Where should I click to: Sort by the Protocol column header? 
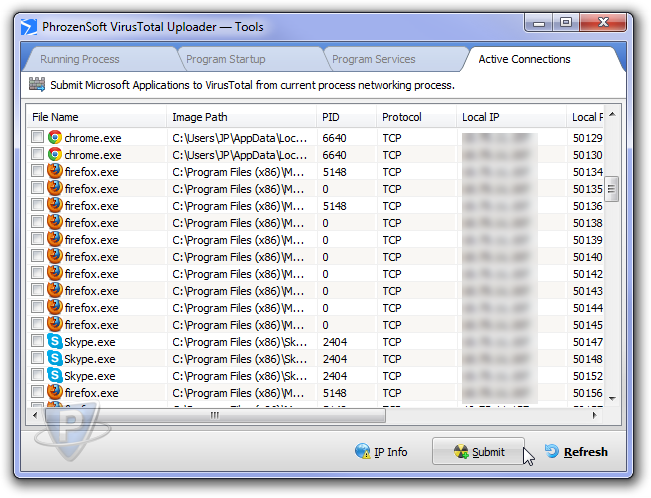pos(414,117)
